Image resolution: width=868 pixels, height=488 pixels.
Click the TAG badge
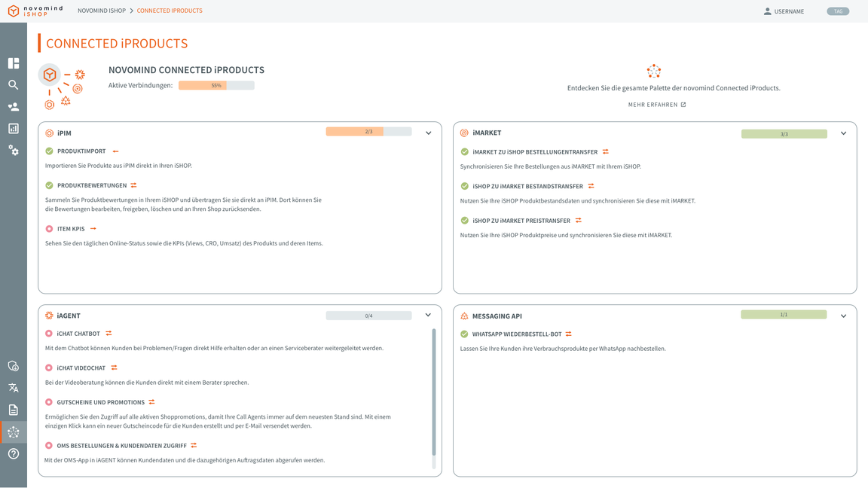coord(838,11)
